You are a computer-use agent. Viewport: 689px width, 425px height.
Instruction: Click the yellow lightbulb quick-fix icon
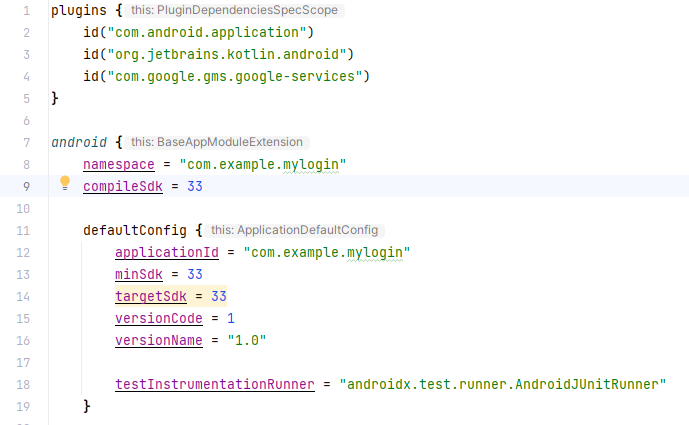tap(65, 183)
